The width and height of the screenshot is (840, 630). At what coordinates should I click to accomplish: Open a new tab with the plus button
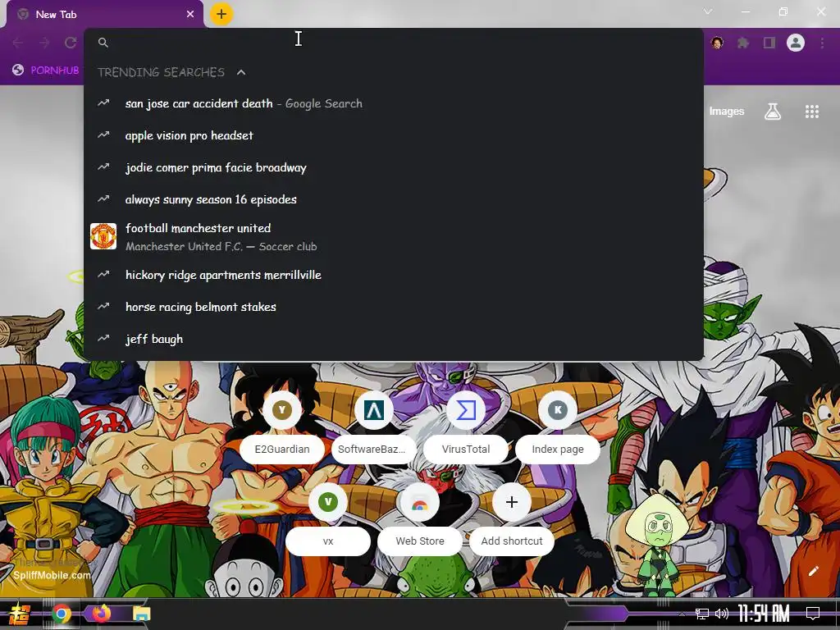point(221,14)
